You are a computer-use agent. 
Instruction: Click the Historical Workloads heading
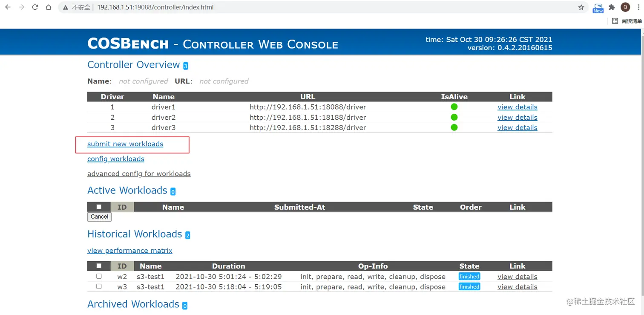point(135,234)
